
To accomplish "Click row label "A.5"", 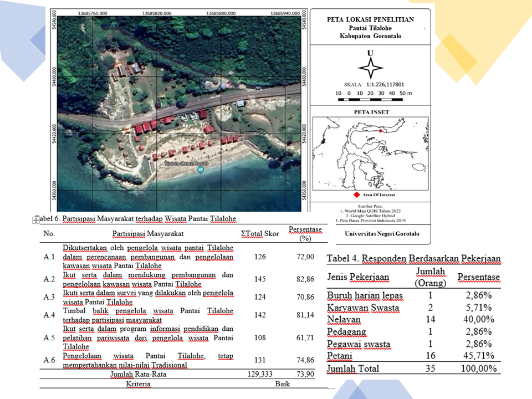I will point(49,337).
